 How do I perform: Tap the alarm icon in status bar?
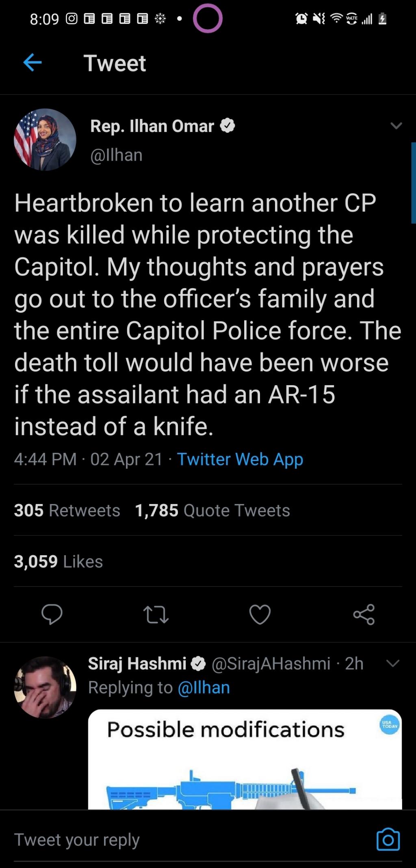click(x=301, y=19)
